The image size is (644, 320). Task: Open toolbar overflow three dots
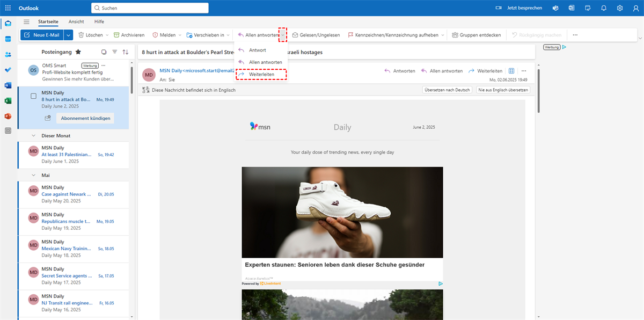coord(575,35)
